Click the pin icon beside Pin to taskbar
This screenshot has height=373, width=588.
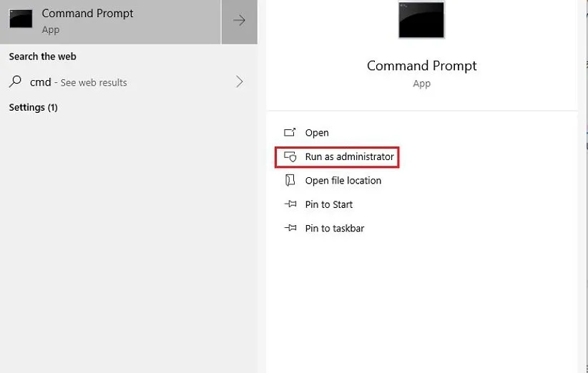tap(290, 228)
